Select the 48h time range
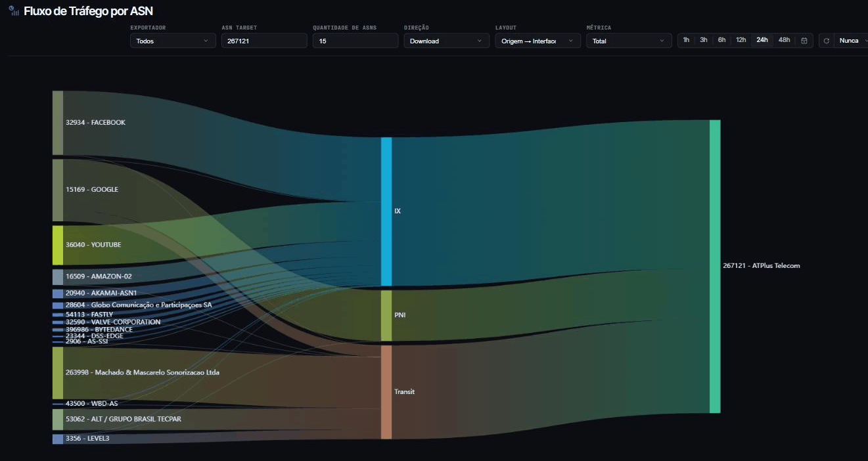 click(785, 40)
